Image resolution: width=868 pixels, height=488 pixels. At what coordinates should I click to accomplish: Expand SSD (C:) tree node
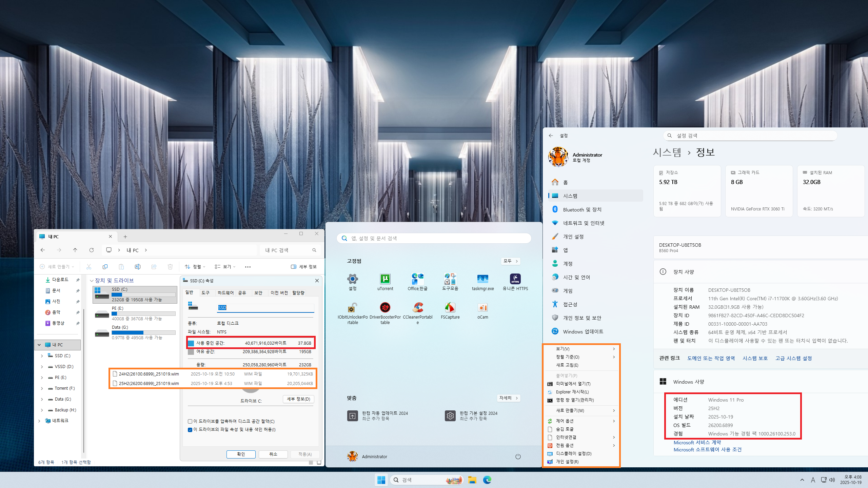42,356
